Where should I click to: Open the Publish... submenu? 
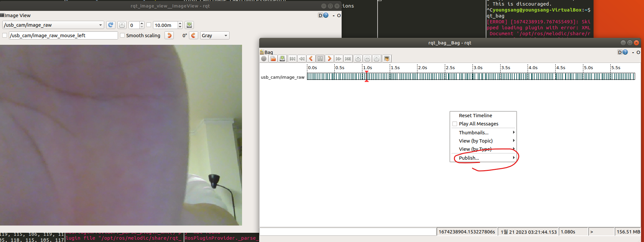pyautogui.click(x=483, y=158)
